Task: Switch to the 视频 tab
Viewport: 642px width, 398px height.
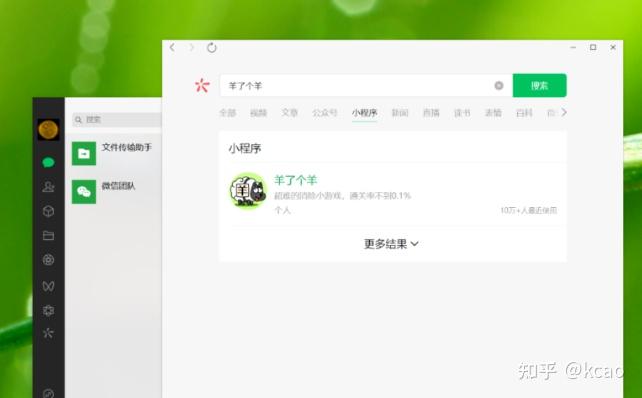Action: click(x=258, y=113)
